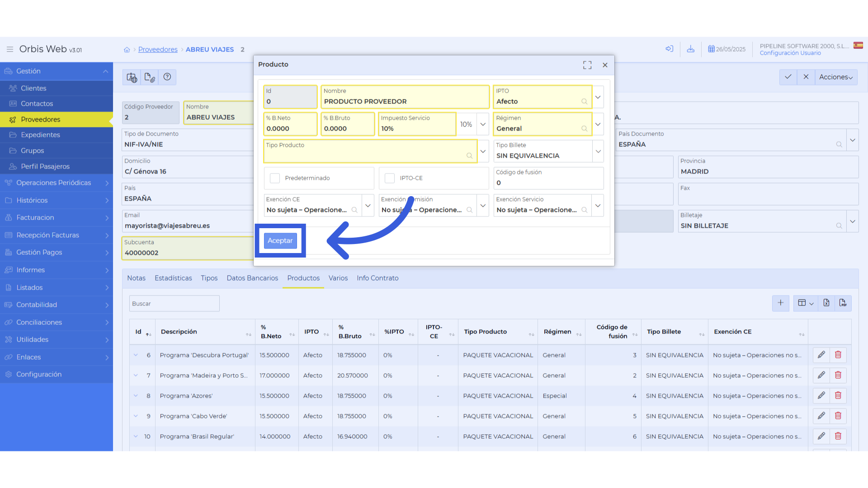
Task: Tick the IPTO-CE checkbox
Action: point(390,178)
